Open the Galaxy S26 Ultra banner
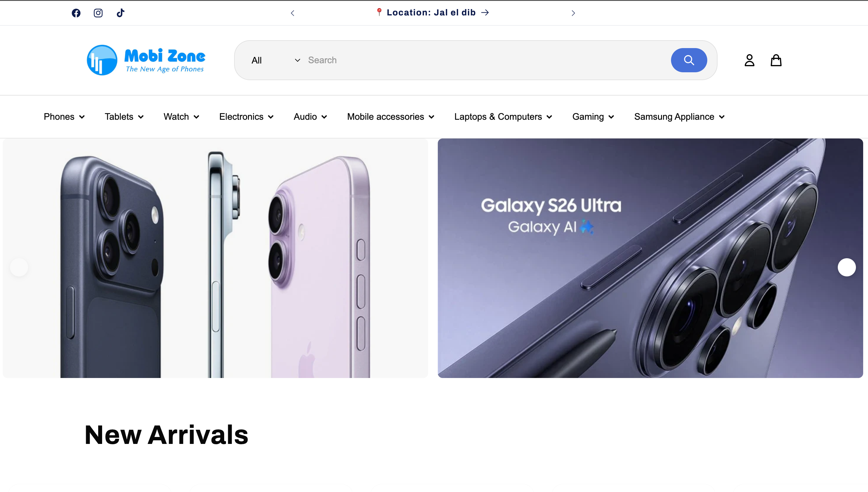The height and width of the screenshot is (492, 868). coord(650,258)
